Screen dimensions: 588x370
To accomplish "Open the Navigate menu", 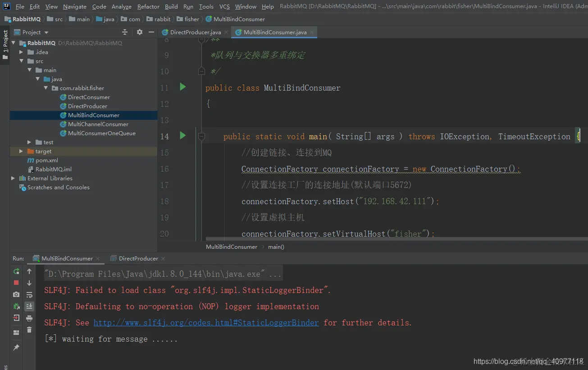I will pos(75,7).
